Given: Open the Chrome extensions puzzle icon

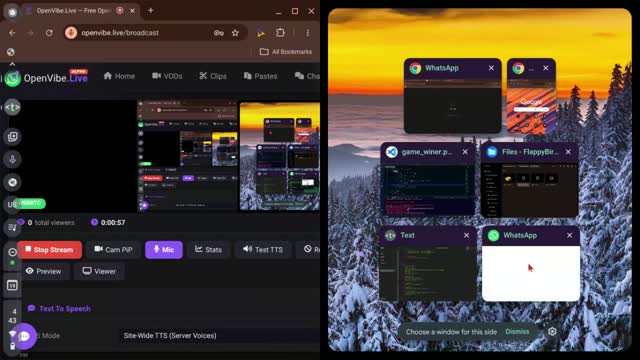Looking at the screenshot, I should pyautogui.click(x=280, y=33).
